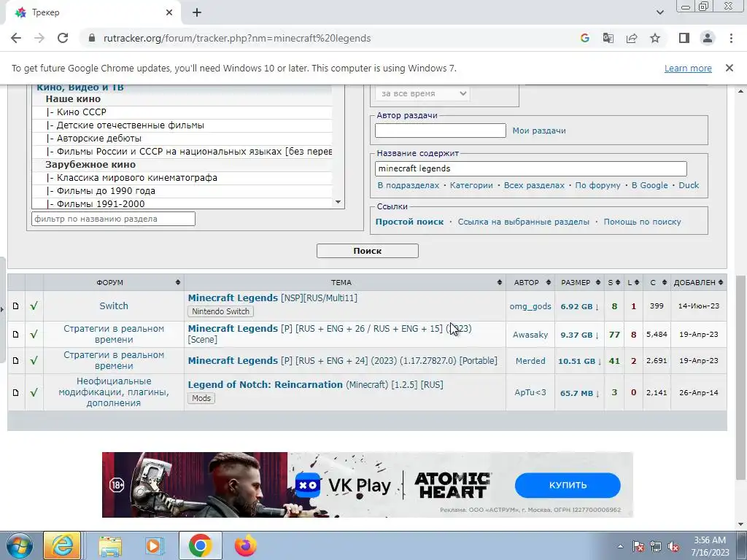
Task: Sort results by РАЗМЕР column
Action: click(579, 282)
